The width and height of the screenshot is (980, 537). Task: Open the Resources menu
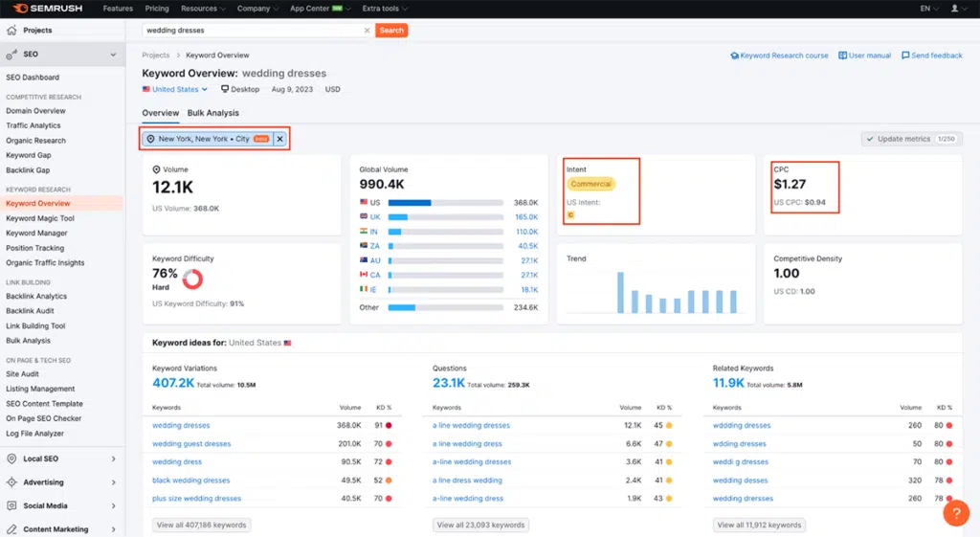[203, 8]
